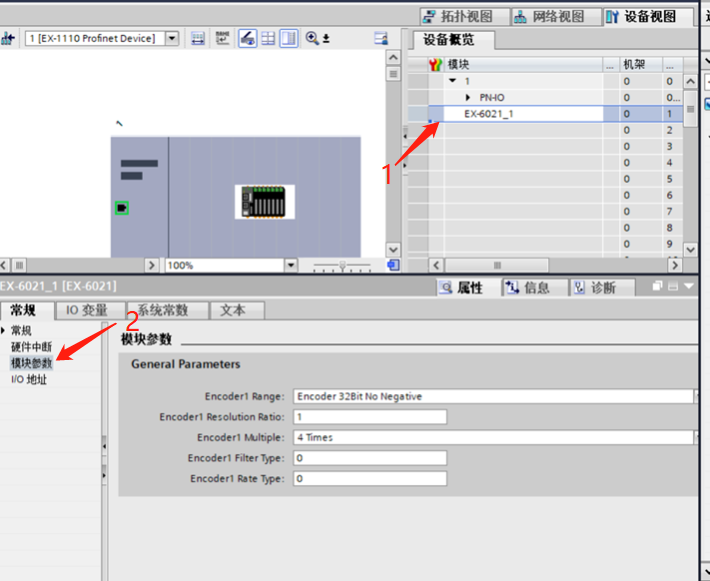
Task: Collapse the tree node named 1
Action: coord(452,81)
